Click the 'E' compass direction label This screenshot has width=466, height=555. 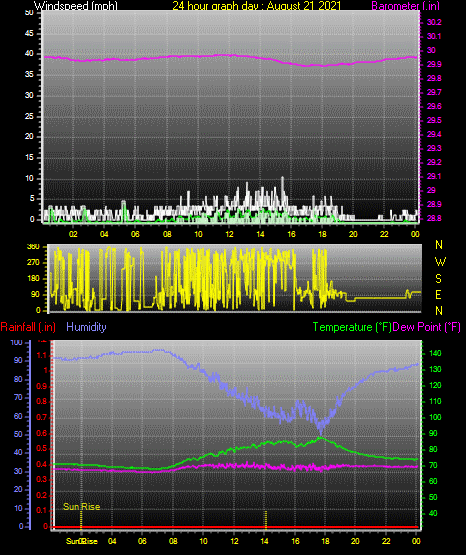pyautogui.click(x=438, y=294)
